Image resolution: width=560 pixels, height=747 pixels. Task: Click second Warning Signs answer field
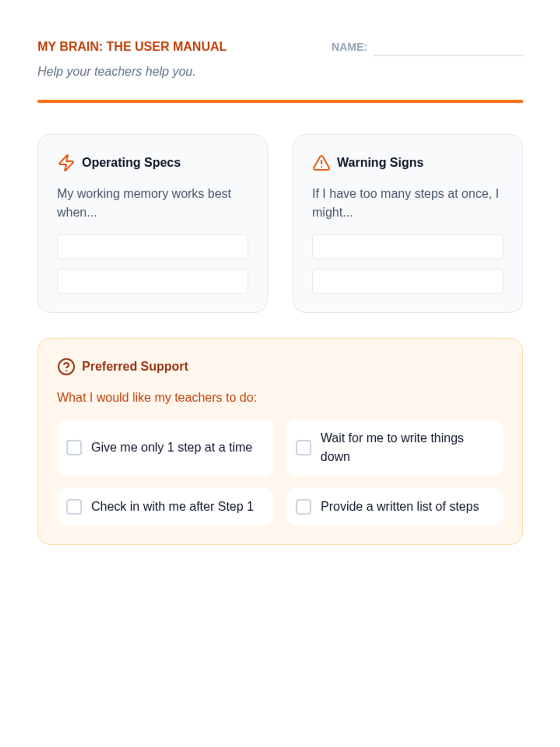tap(407, 281)
